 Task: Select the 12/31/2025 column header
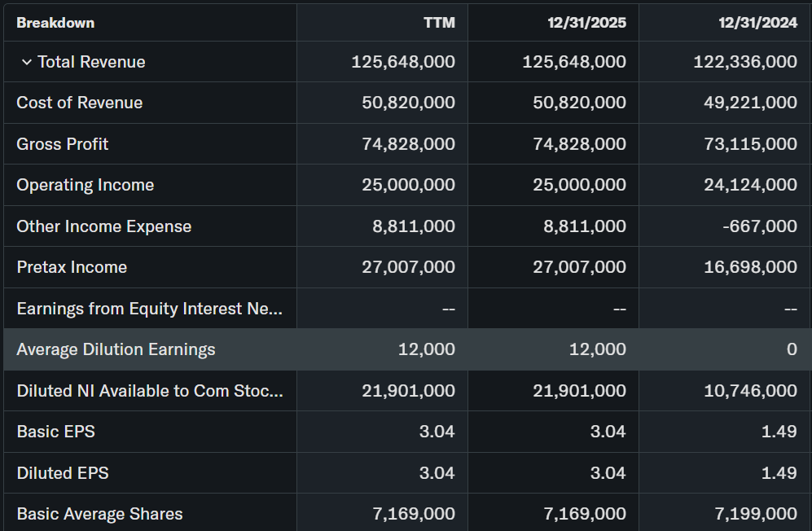coord(586,23)
